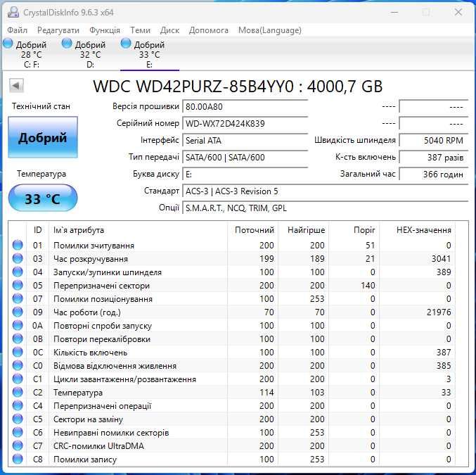
Task: Click power on count 387 разів
Action: [x=434, y=157]
